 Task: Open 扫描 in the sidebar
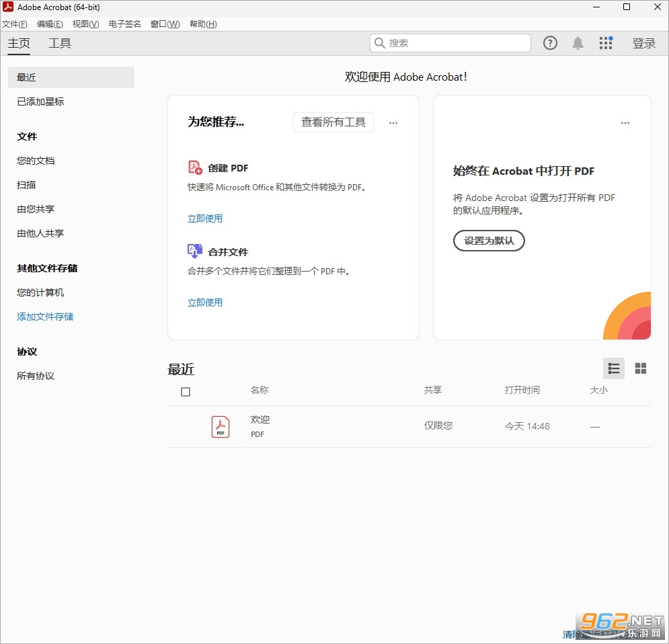(26, 185)
